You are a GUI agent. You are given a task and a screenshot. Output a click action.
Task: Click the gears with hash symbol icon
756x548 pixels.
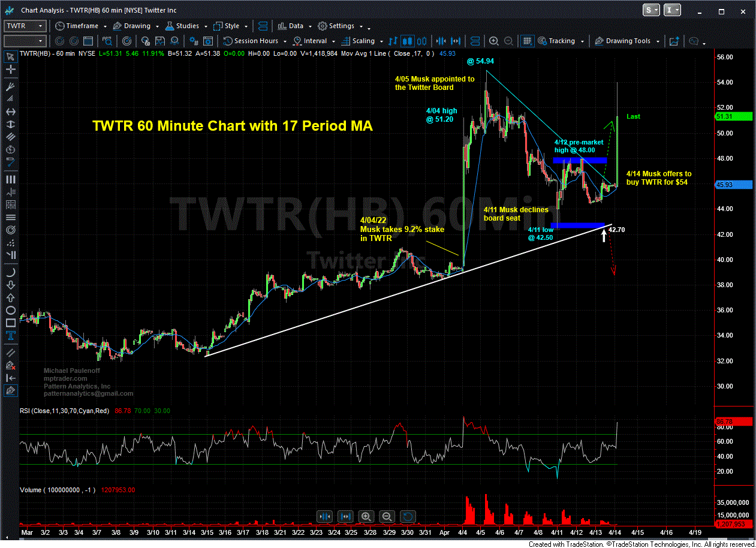coord(194,41)
